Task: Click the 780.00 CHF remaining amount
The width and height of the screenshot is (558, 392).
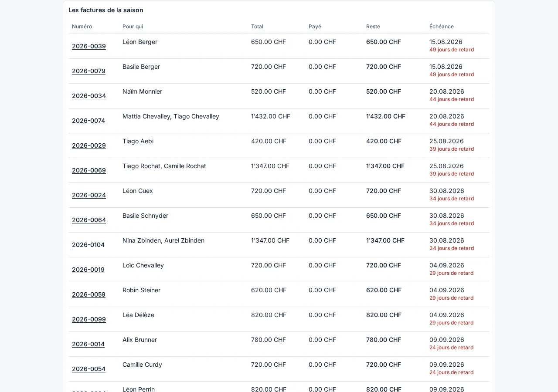Action: tap(384, 340)
